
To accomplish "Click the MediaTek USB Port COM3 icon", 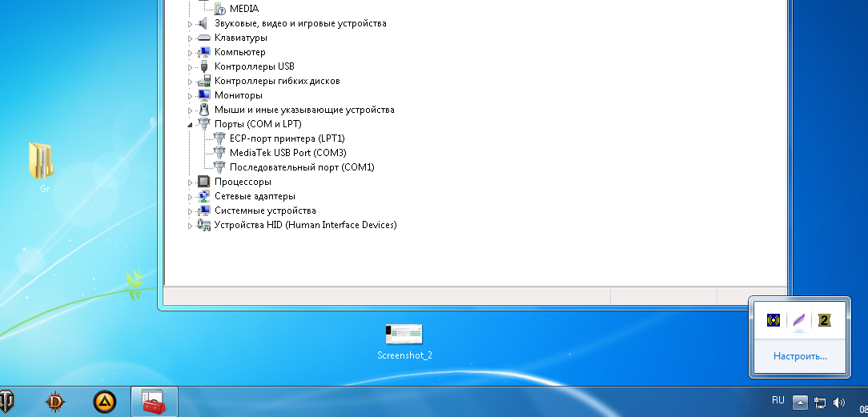I will [x=219, y=153].
